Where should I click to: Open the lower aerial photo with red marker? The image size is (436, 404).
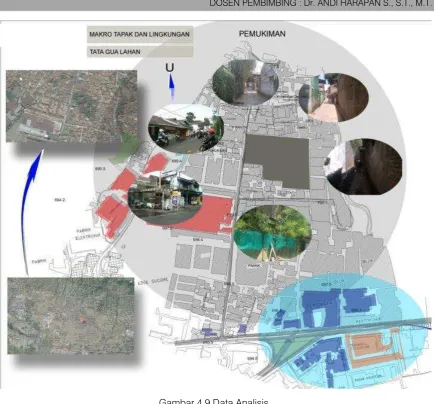pos(71,316)
